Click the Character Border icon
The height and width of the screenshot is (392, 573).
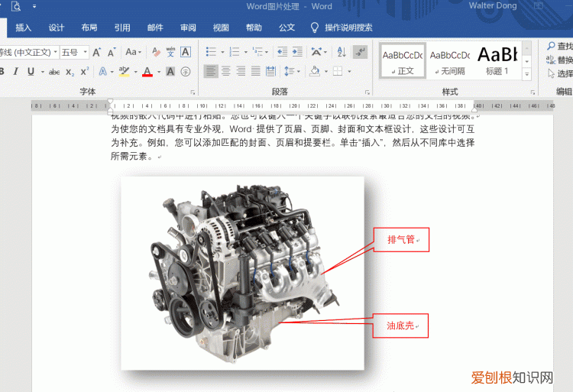[186, 52]
